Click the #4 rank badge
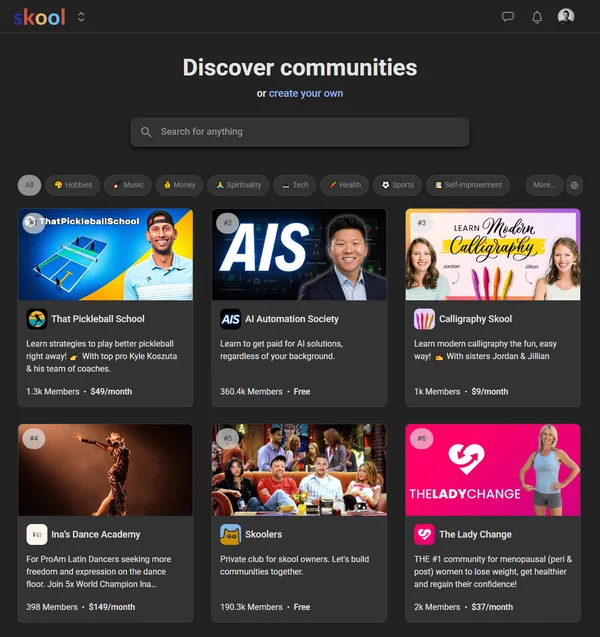 34,438
